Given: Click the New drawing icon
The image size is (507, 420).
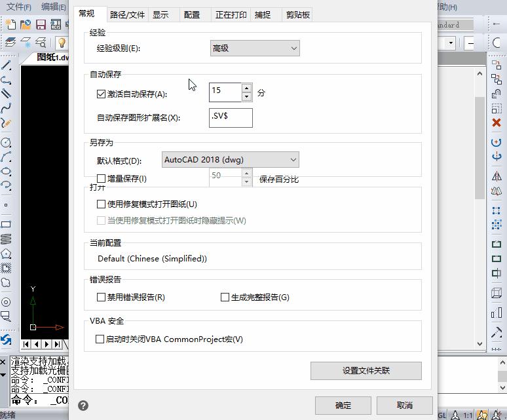Looking at the screenshot, I should [x=10, y=25].
